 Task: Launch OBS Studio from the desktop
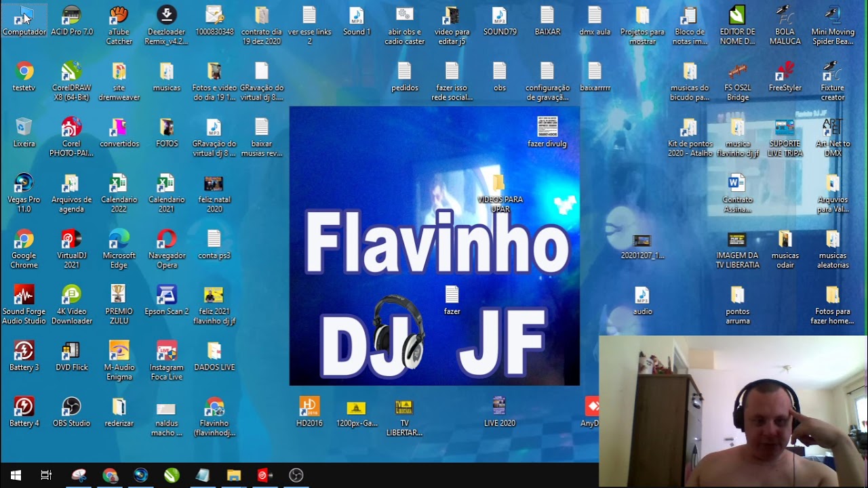point(71,412)
